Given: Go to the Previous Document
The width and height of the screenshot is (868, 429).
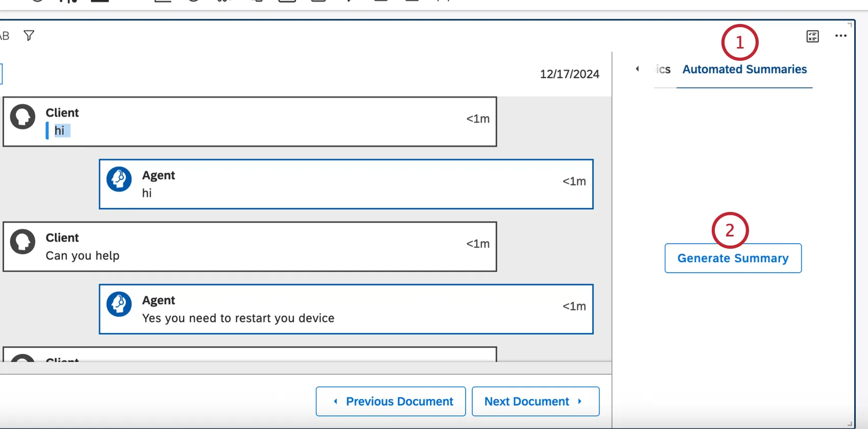Looking at the screenshot, I should coord(391,401).
